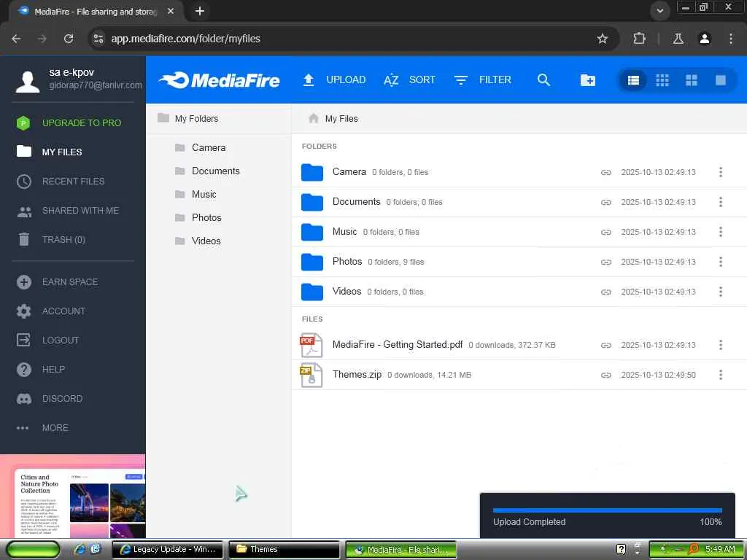
Task: Click the user avatar icon
Action: (x=27, y=82)
